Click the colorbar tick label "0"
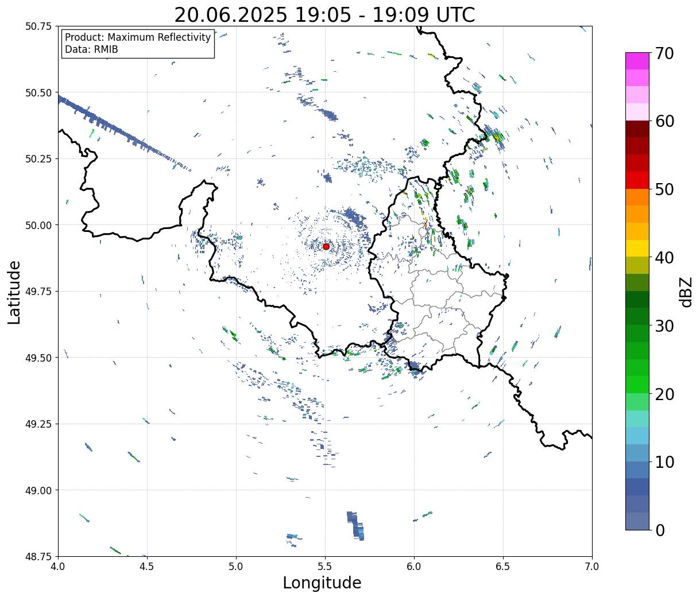This screenshot has height=597, width=700. (660, 530)
